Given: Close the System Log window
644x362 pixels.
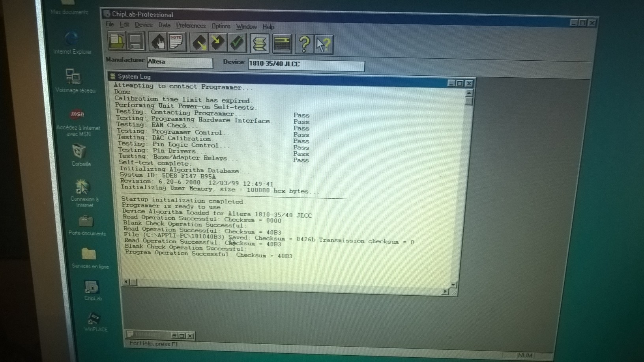Looking at the screenshot, I should pyautogui.click(x=469, y=83).
